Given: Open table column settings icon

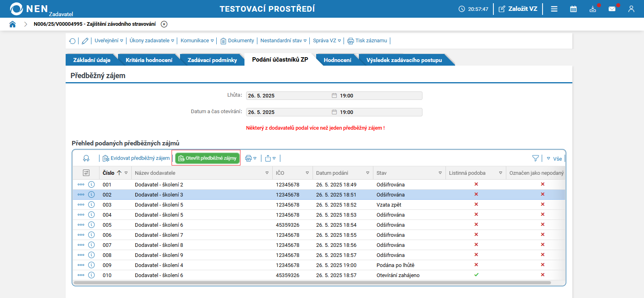Looking at the screenshot, I should point(86,173).
